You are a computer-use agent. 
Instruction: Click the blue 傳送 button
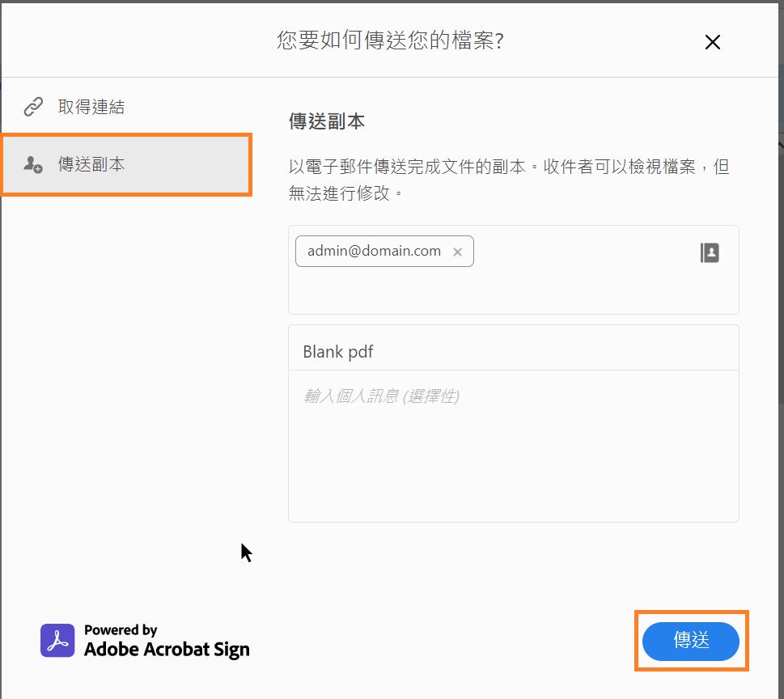coord(690,641)
